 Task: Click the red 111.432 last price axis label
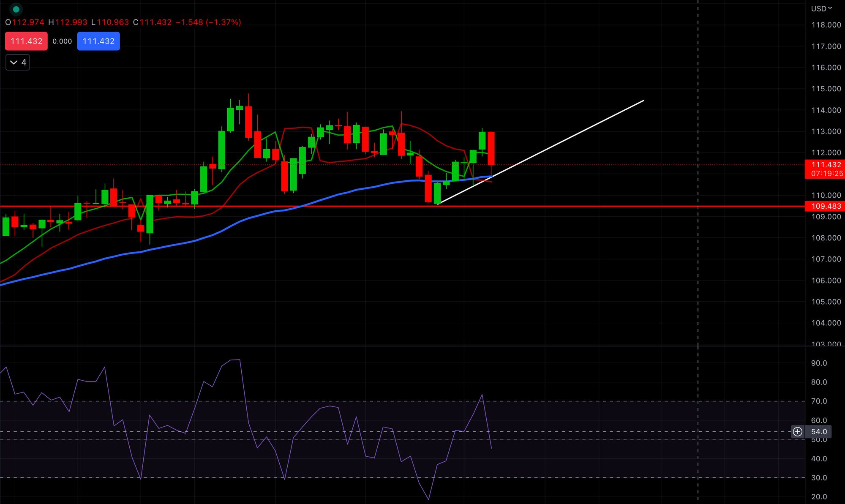click(x=826, y=165)
